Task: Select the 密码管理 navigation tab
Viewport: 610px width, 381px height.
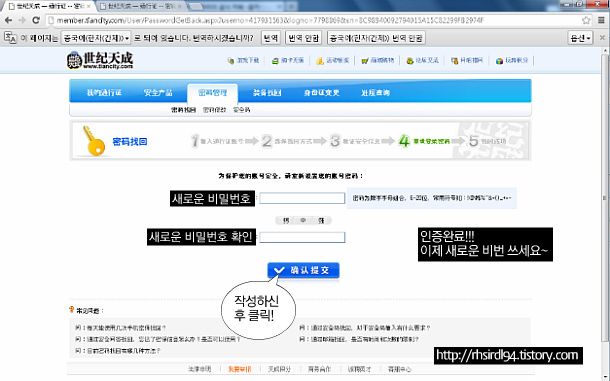Action: click(x=212, y=93)
